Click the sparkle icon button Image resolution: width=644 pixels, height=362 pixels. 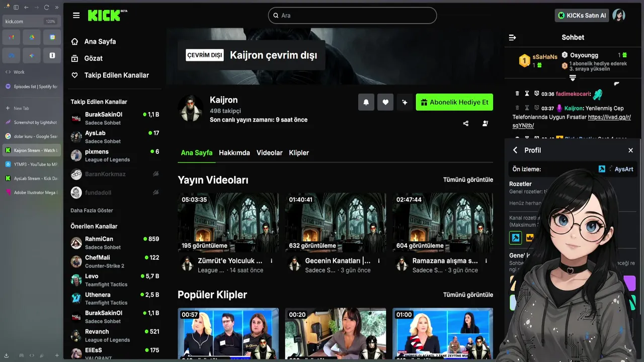click(405, 102)
